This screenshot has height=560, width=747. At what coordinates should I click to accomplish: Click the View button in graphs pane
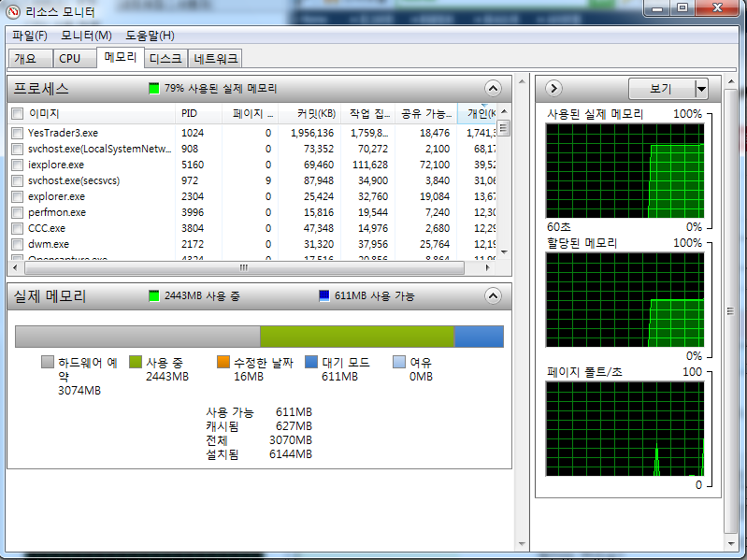(660, 89)
